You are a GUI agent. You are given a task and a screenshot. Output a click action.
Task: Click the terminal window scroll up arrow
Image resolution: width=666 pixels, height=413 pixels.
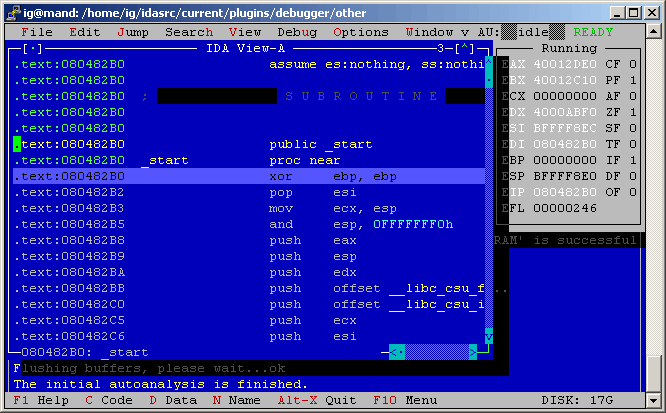point(653,31)
